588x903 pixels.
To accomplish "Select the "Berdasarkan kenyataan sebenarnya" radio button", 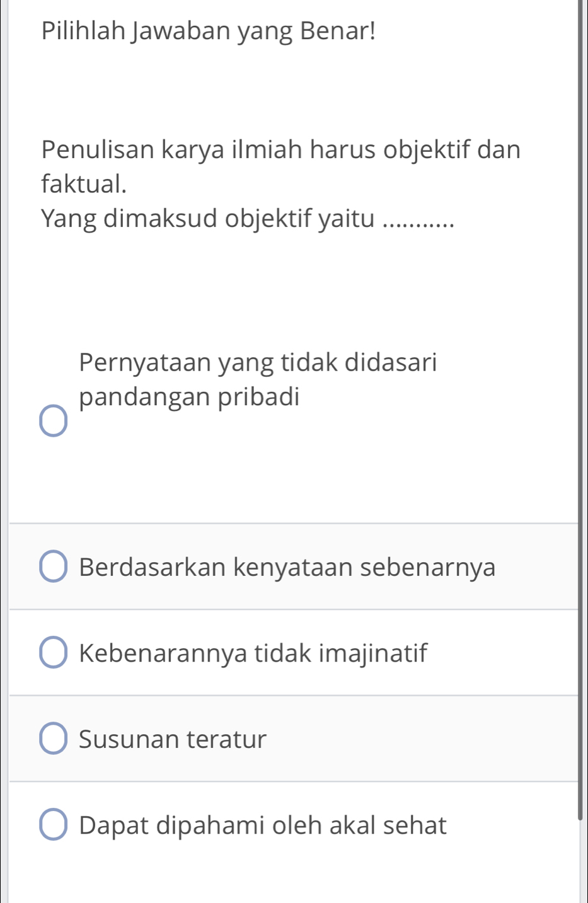I will point(54,567).
